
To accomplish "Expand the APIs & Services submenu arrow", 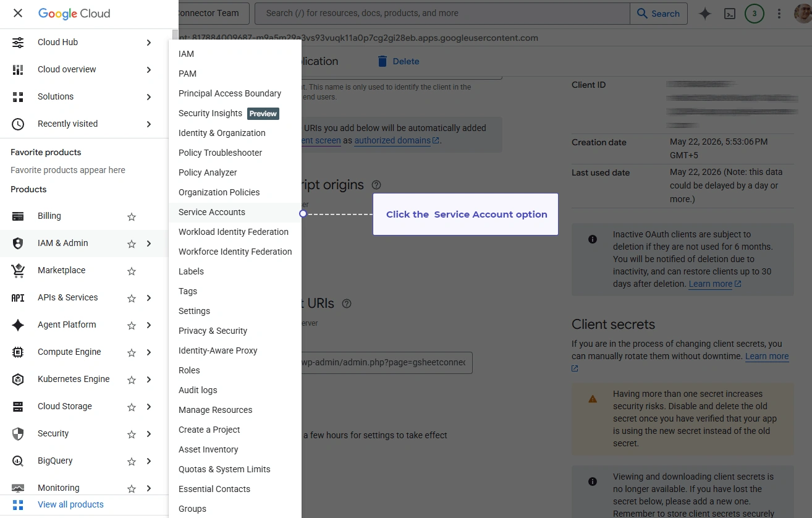I will (x=149, y=298).
